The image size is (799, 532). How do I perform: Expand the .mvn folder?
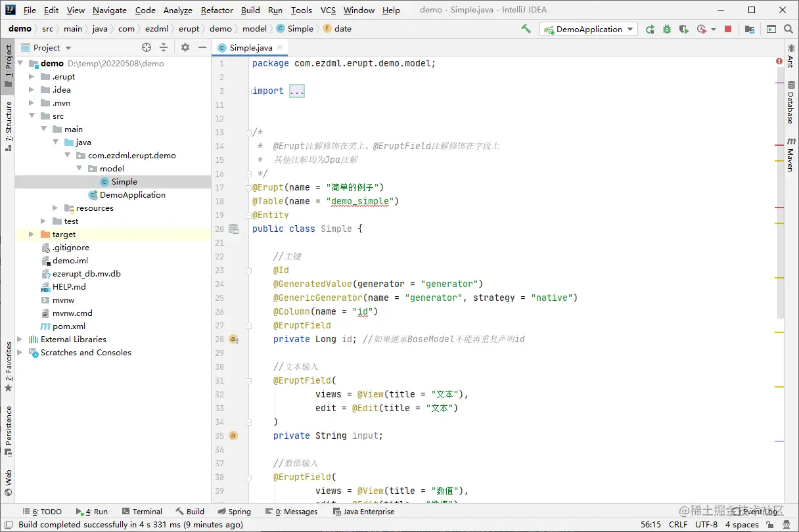(x=32, y=103)
